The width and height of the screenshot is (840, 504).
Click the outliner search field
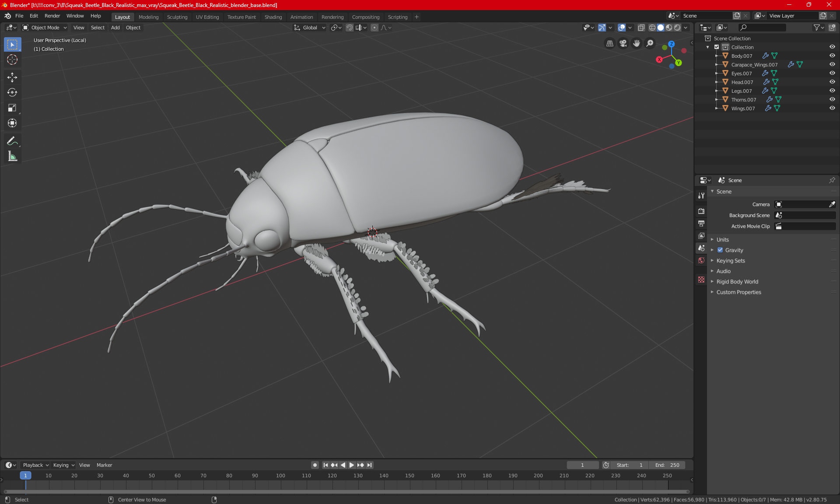click(x=762, y=28)
